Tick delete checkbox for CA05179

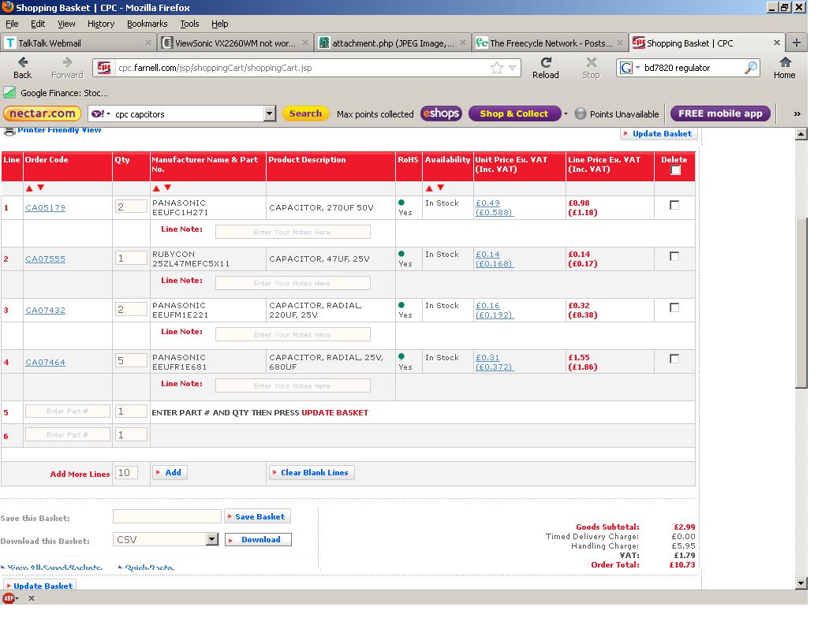tap(674, 205)
